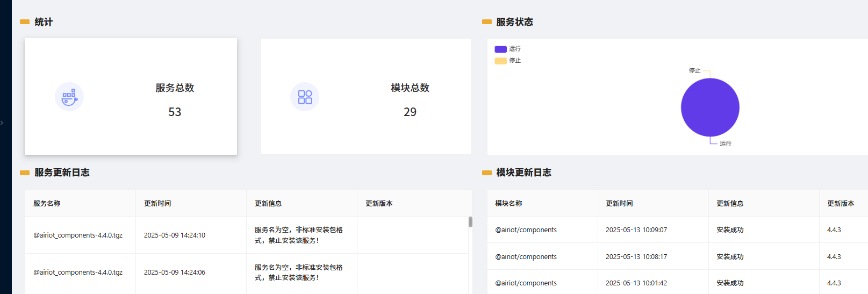Click module row time 2025-05-13 10:09:07

pos(636,230)
